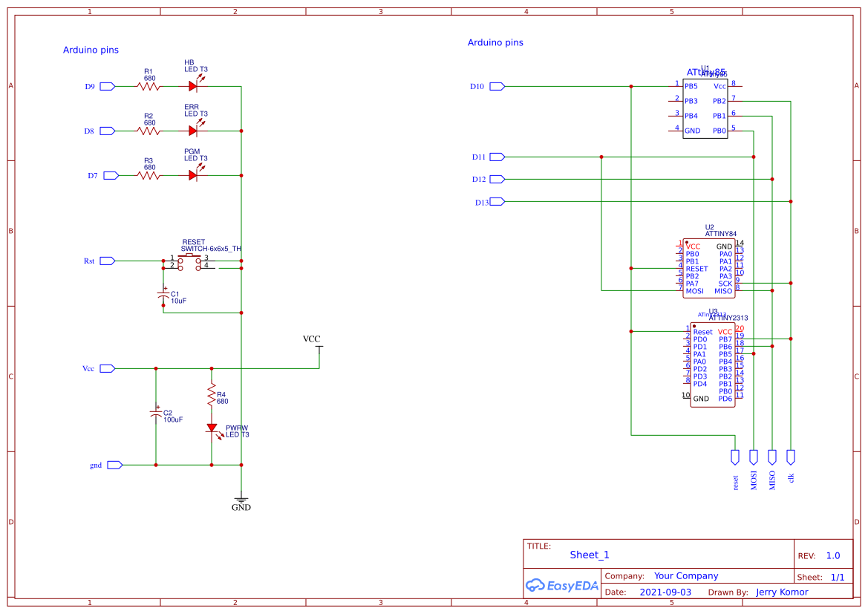The height and width of the screenshot is (614, 868).
Task: Select the D11 port symbol
Action: pos(497,157)
